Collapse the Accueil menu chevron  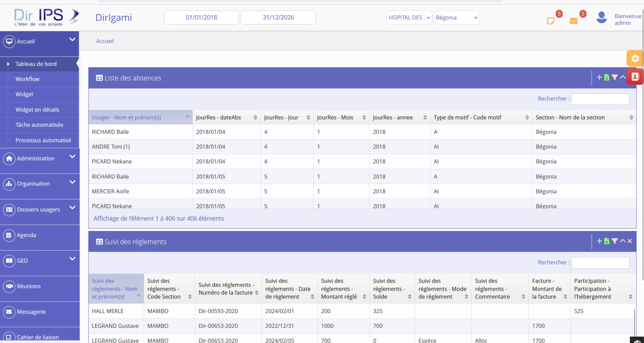[x=72, y=39]
